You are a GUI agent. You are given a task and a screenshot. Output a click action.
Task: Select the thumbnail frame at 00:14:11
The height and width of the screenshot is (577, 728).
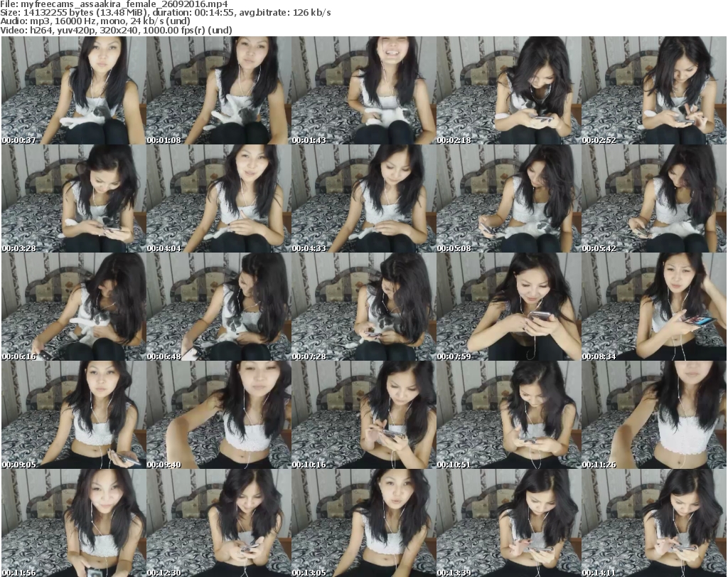654,523
